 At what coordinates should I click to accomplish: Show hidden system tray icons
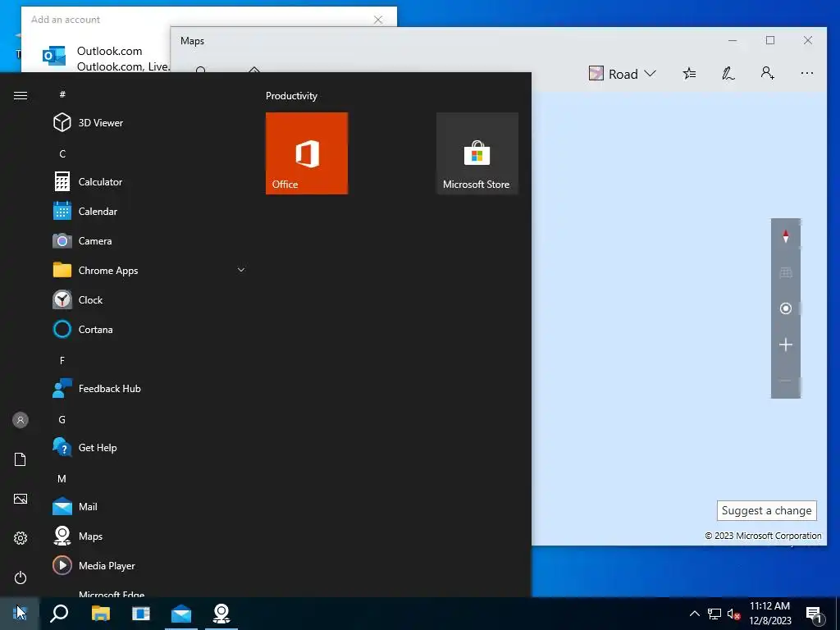pos(694,614)
